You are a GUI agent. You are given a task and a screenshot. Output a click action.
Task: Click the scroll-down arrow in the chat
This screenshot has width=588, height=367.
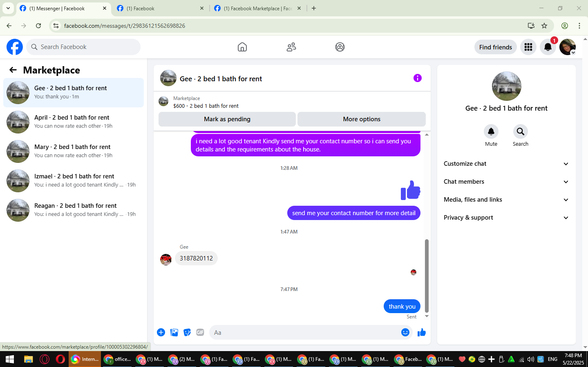(427, 316)
